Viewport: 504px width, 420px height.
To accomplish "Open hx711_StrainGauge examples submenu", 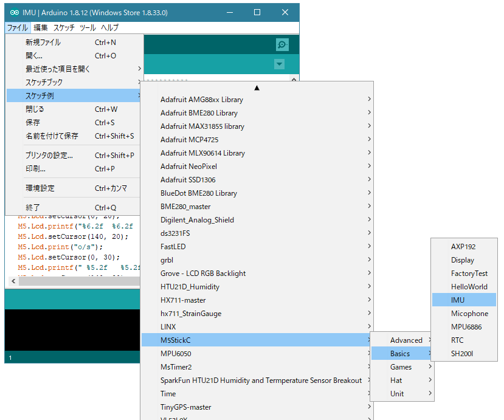I will (257, 314).
